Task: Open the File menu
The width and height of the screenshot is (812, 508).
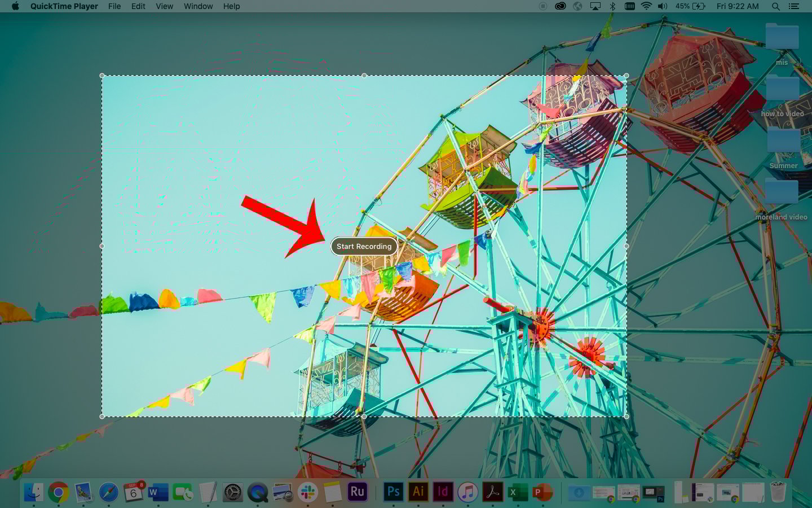Action: pyautogui.click(x=114, y=6)
